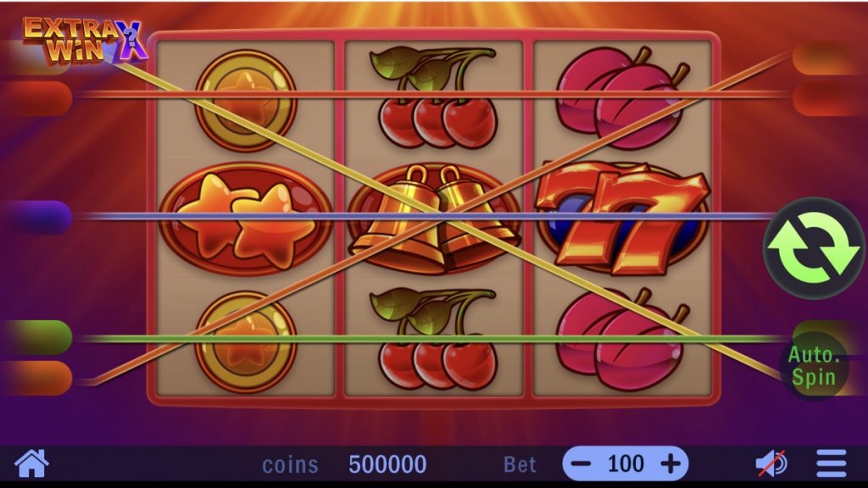Click the bet amount 100 field
The height and width of the screenshot is (488, 868).
click(x=626, y=463)
